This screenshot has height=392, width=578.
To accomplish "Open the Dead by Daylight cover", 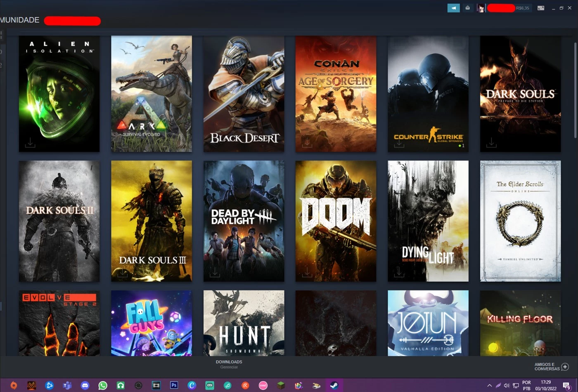I will pos(244,221).
